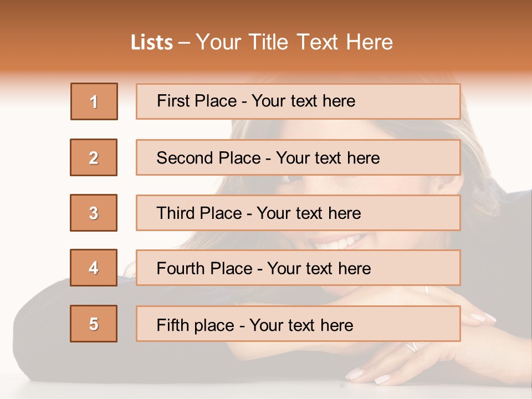Select the First Place text bar
Image resolution: width=532 pixels, height=399 pixels.
point(298,101)
